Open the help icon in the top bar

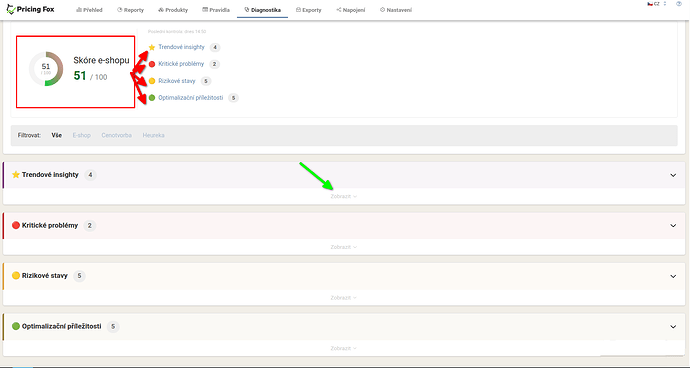[x=679, y=4]
